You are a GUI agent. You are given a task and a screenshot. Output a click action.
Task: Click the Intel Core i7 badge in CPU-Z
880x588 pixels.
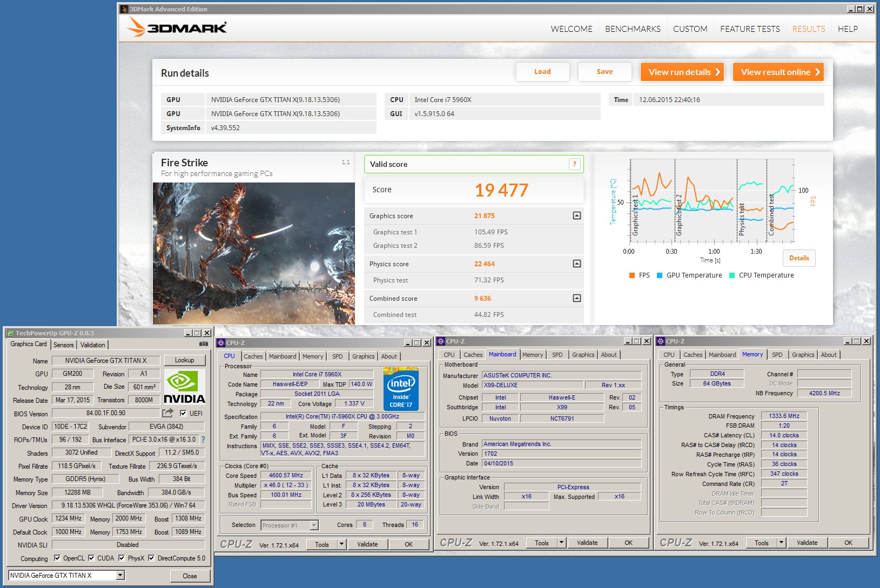[401, 389]
